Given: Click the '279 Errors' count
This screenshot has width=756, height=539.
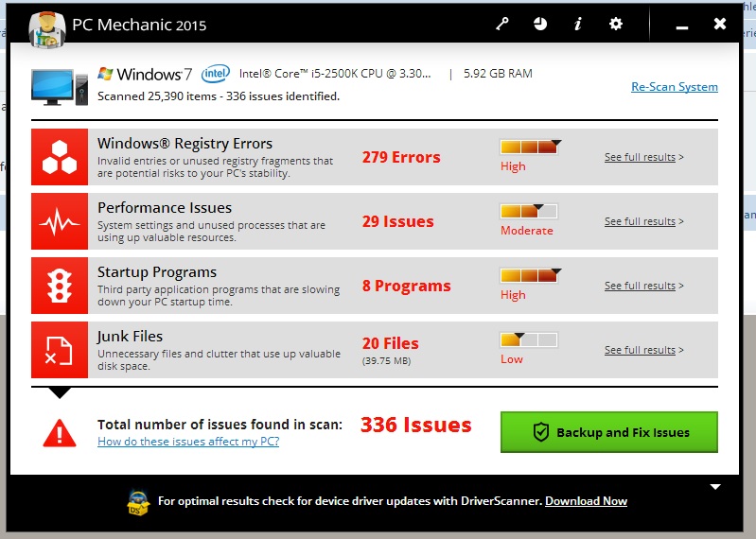Looking at the screenshot, I should 401,157.
